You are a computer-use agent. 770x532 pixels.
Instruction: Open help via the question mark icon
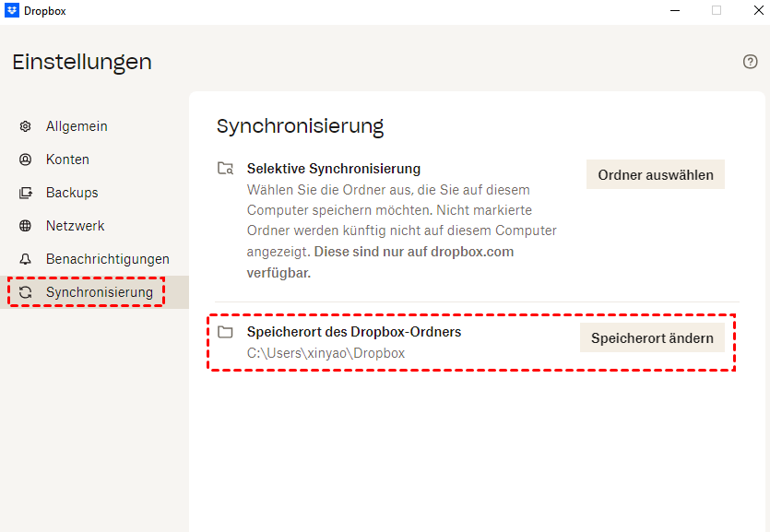tap(750, 62)
